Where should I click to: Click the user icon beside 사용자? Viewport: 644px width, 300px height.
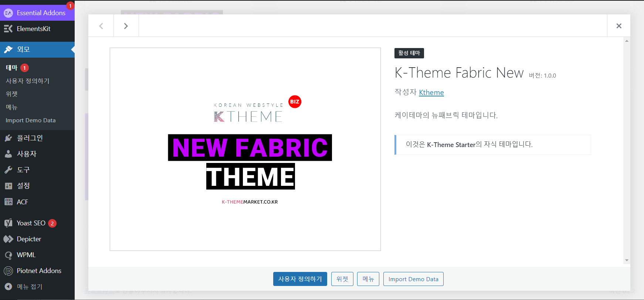point(8,154)
